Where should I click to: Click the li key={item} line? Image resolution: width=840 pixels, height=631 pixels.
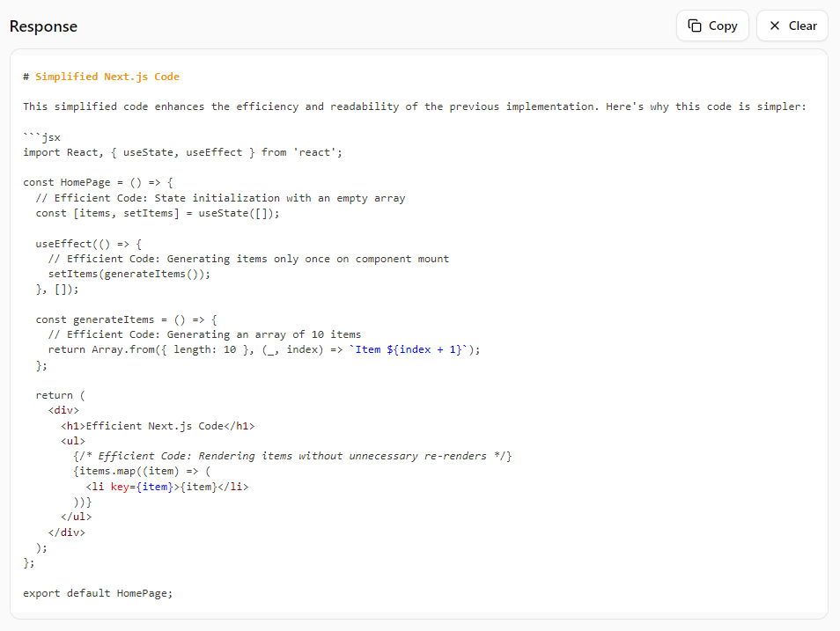166,486
